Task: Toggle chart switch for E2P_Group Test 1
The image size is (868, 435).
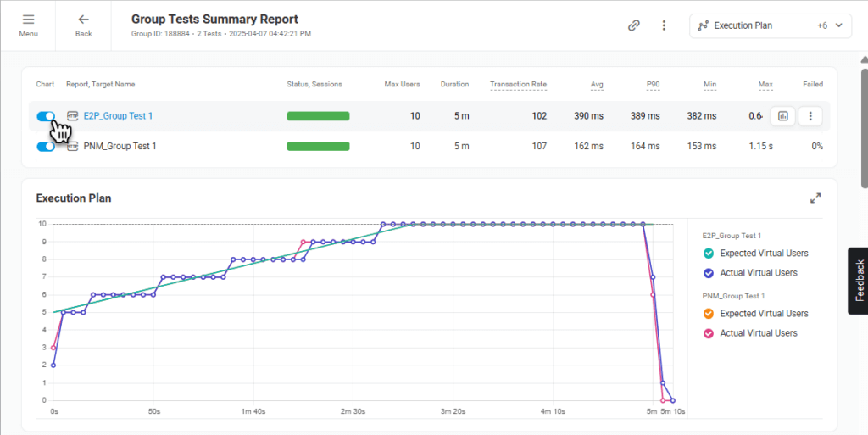Action: tap(46, 116)
